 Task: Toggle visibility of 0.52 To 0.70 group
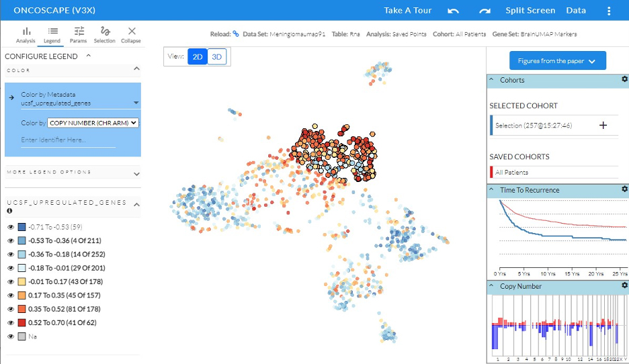pos(11,322)
